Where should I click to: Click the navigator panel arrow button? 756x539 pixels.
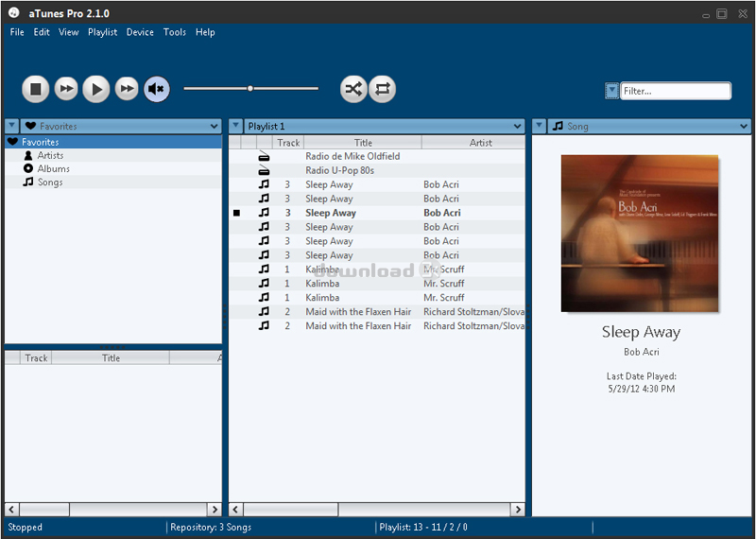[11, 127]
